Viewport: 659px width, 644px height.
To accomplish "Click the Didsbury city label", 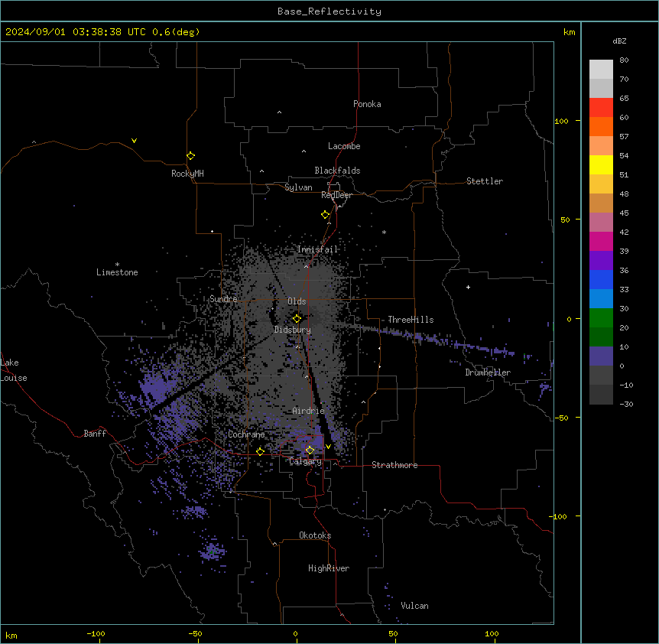I will (293, 330).
